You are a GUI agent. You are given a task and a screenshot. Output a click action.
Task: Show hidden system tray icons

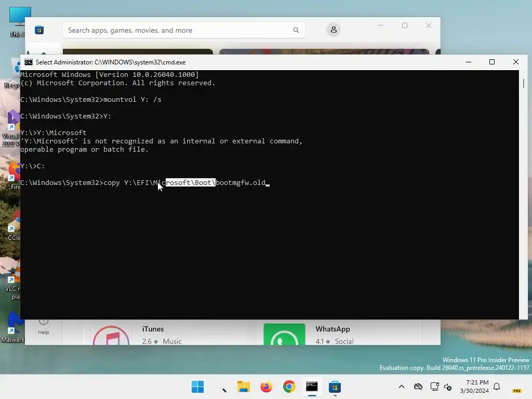tap(402, 387)
